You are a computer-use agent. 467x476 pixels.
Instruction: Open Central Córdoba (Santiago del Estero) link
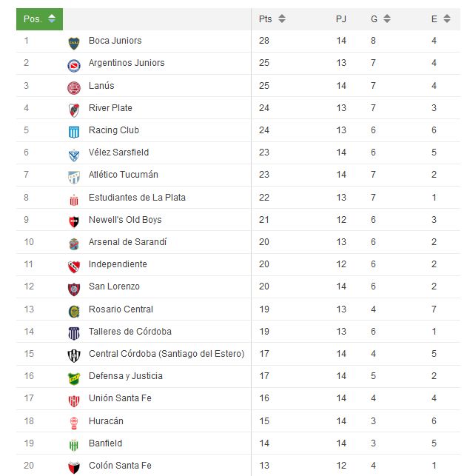click(167, 354)
